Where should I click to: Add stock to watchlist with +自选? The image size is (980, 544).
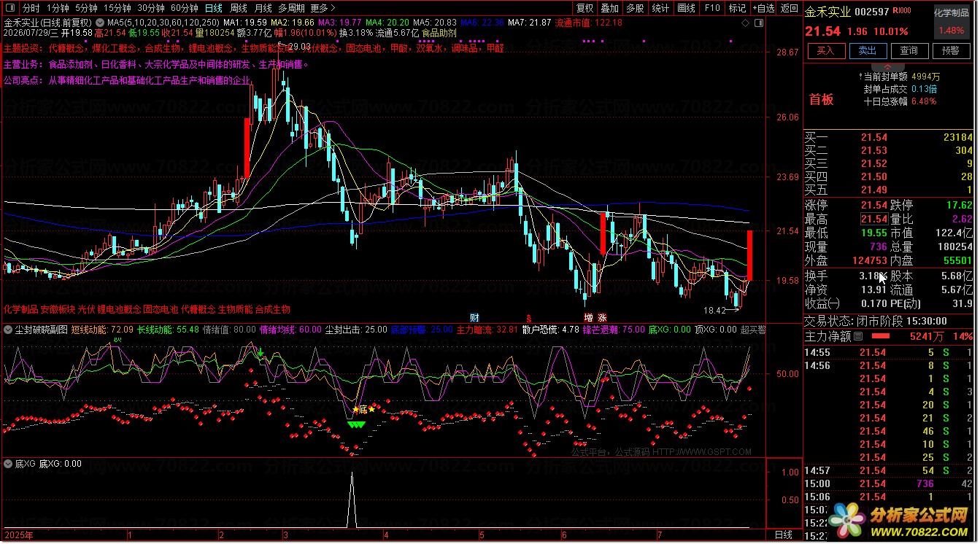[763, 8]
